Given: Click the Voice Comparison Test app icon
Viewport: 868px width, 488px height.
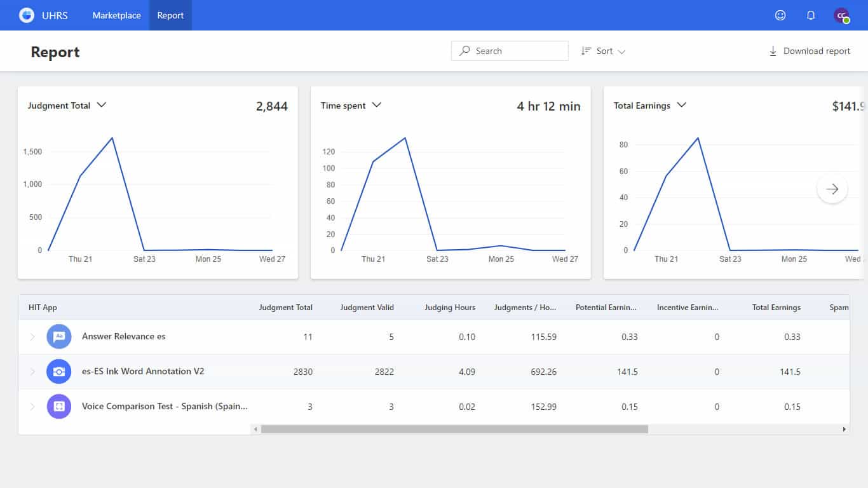Looking at the screenshot, I should 59,407.
